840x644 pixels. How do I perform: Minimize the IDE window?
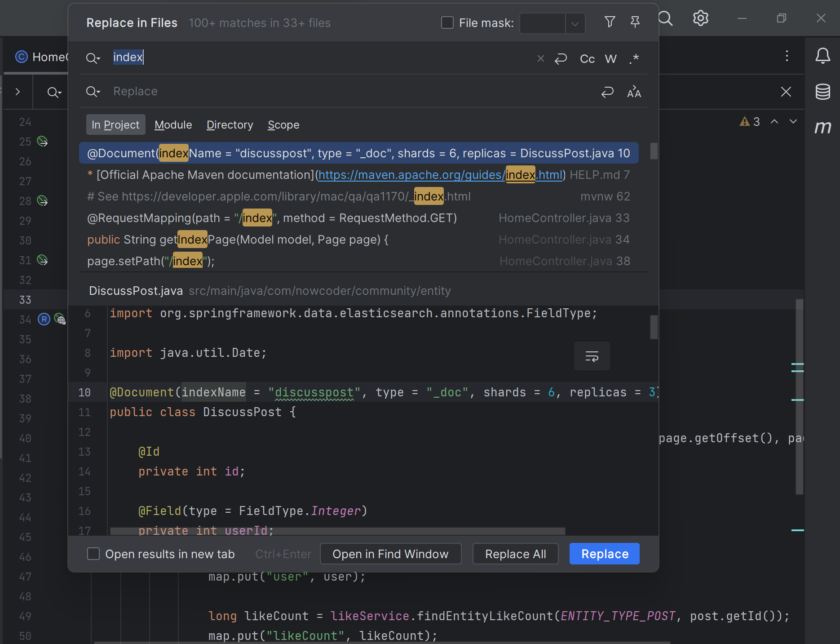pyautogui.click(x=742, y=18)
